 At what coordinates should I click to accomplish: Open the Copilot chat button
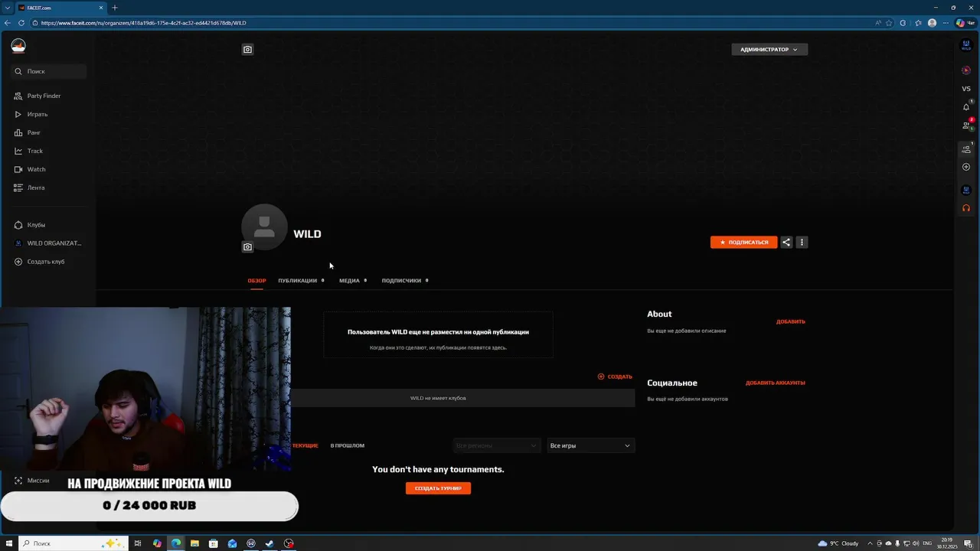click(x=965, y=23)
